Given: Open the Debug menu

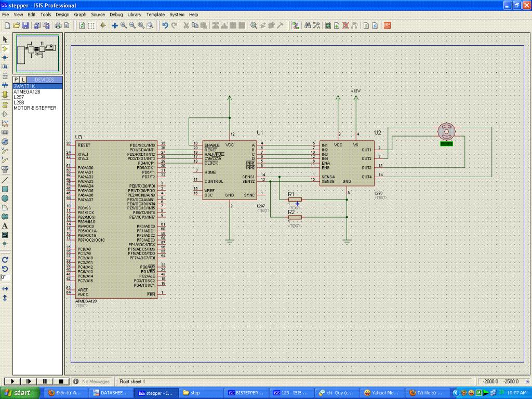Looking at the screenshot, I should coord(116,15).
